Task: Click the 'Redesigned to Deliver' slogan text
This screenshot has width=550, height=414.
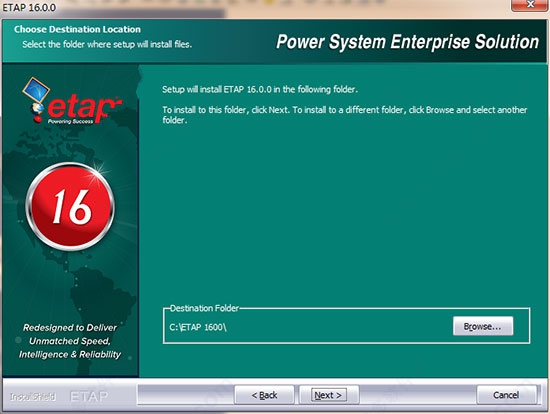Action: pos(70,341)
